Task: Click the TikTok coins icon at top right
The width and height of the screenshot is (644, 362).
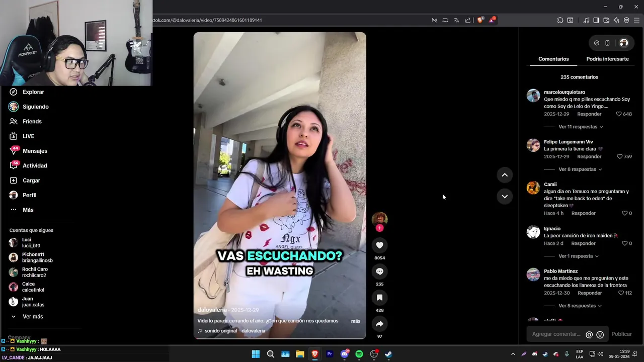Action: pyautogui.click(x=597, y=43)
